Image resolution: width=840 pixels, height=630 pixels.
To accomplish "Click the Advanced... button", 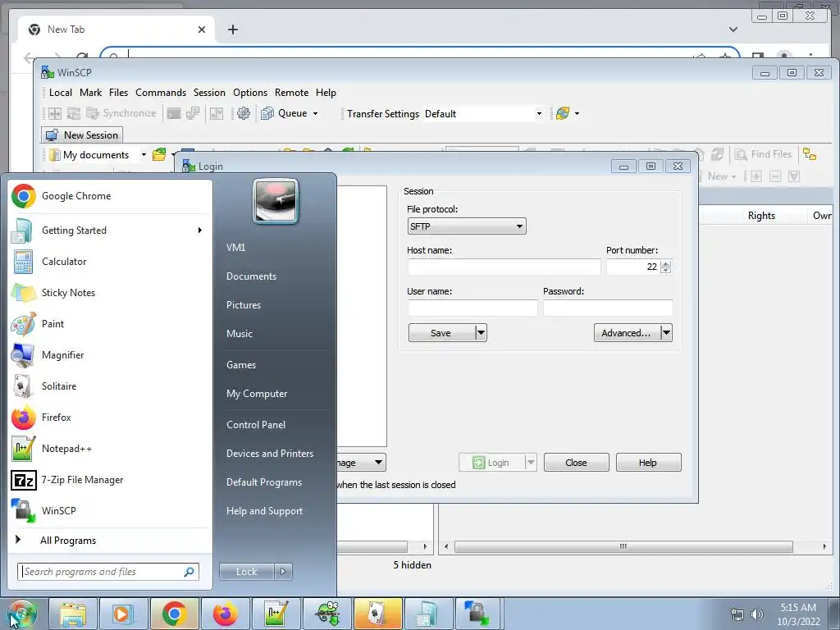I will click(626, 333).
